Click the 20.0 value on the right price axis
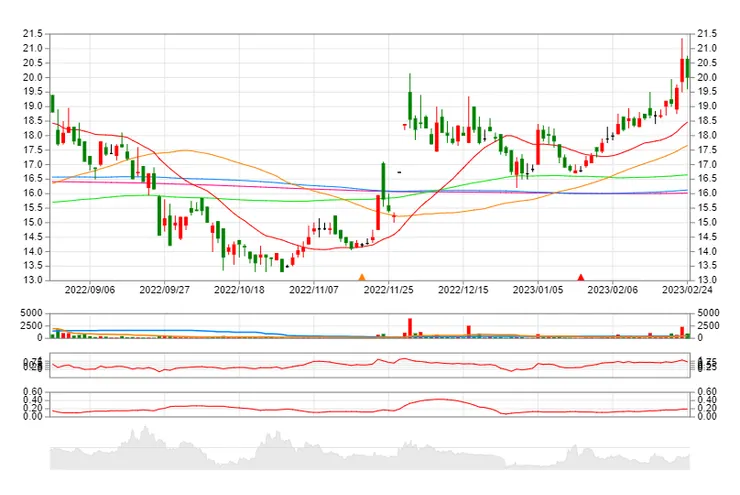Viewport: 740px width, 495px height. tap(706, 77)
